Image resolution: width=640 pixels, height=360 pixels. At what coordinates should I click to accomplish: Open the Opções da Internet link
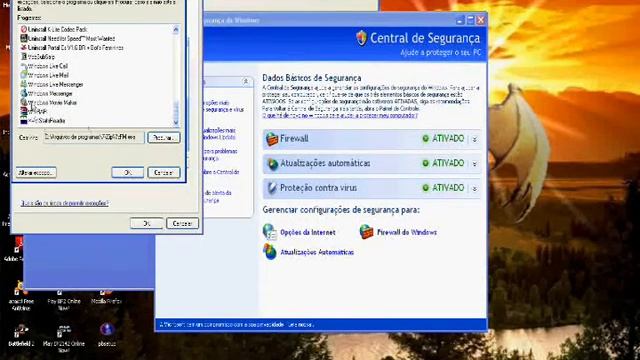pyautogui.click(x=308, y=232)
